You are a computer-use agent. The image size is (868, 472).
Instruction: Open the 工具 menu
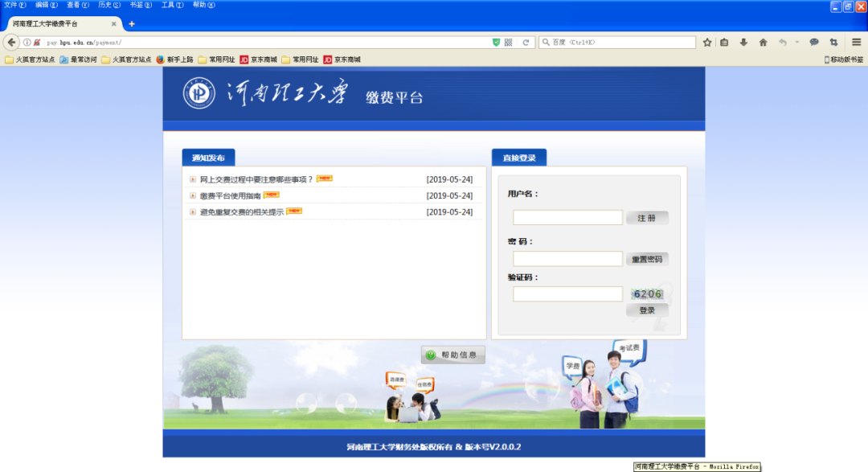[172, 5]
